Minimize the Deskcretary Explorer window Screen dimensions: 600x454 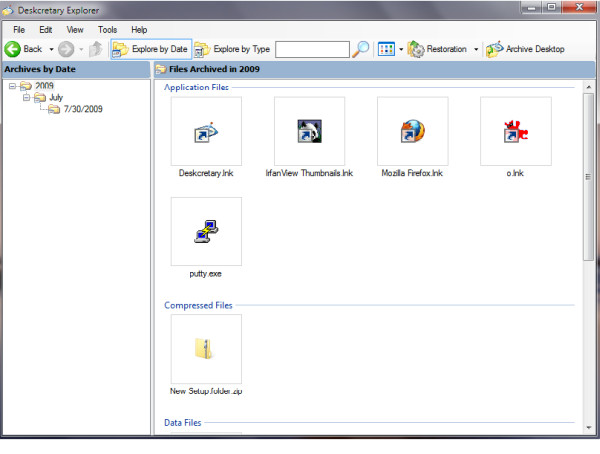coord(531,7)
